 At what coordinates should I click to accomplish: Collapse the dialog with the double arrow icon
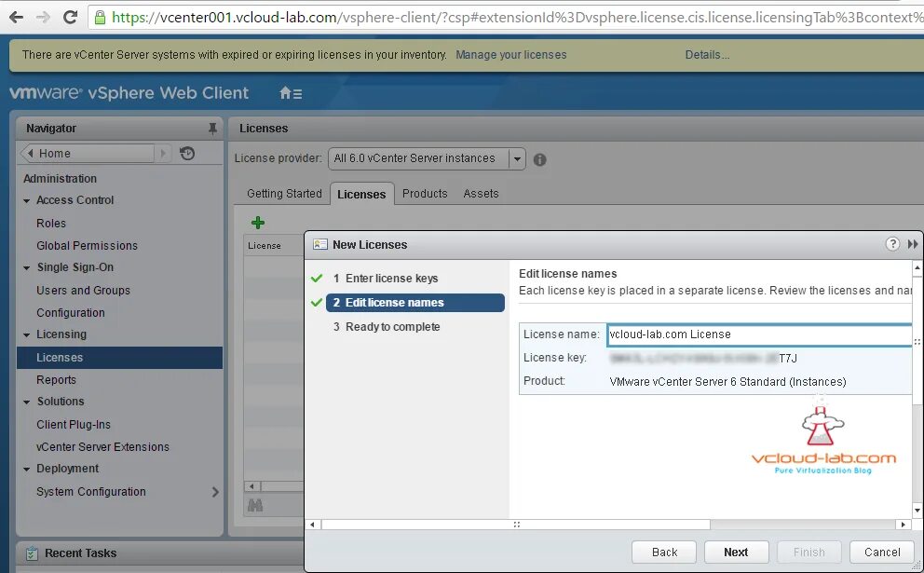(x=913, y=244)
